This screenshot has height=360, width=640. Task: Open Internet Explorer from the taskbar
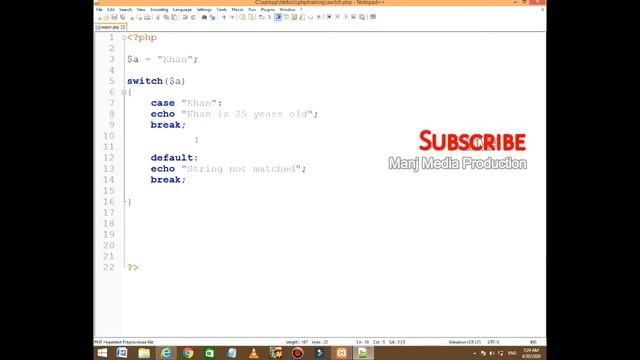[x=166, y=353]
